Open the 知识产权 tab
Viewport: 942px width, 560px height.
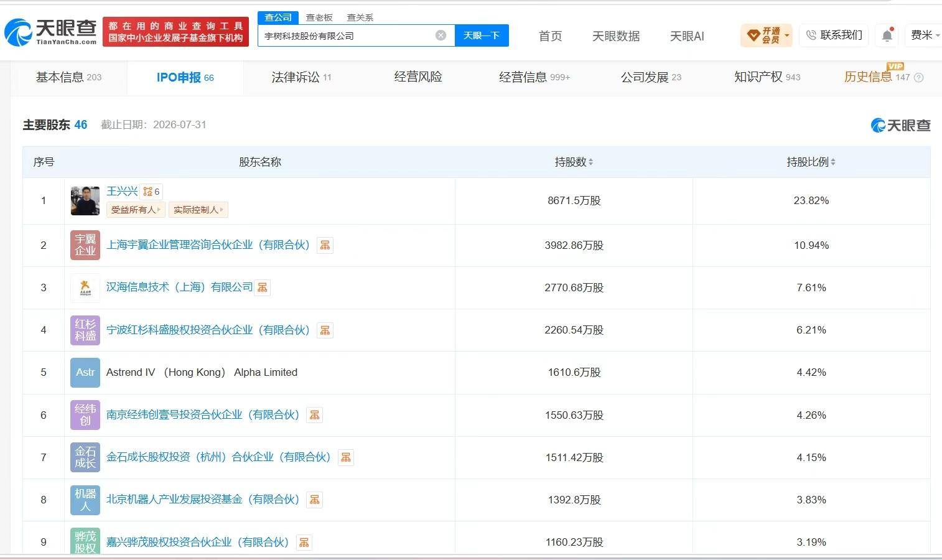click(x=767, y=77)
